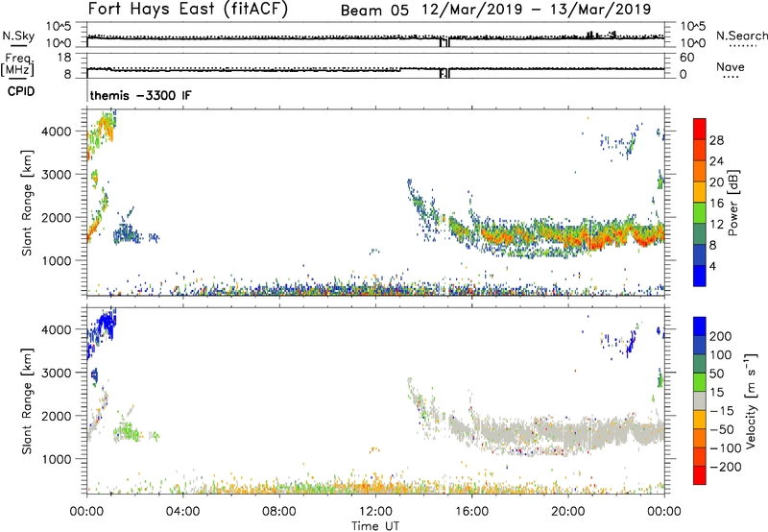Click the '3000' tick on the power panel
Viewport: 768px width, 532px height.
(x=57, y=175)
